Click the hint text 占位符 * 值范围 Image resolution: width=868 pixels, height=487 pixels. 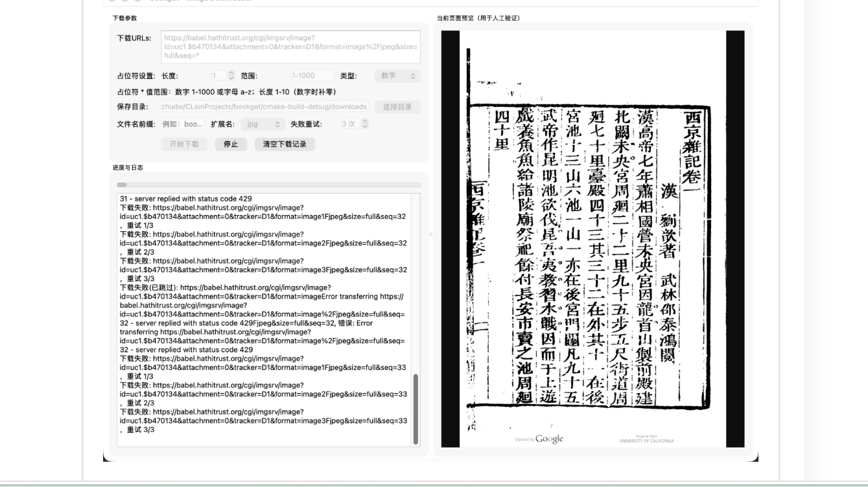[x=226, y=92]
